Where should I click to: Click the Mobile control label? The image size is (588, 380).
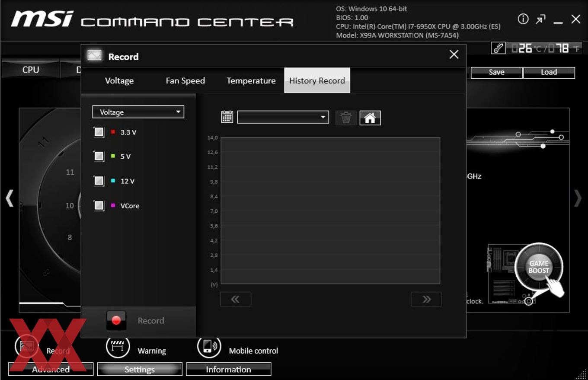pos(253,351)
